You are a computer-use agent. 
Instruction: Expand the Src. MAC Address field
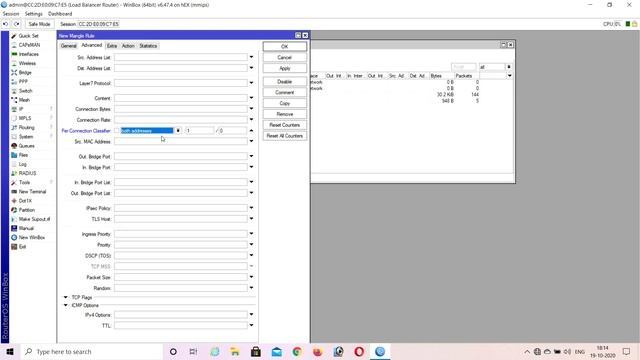(251, 141)
